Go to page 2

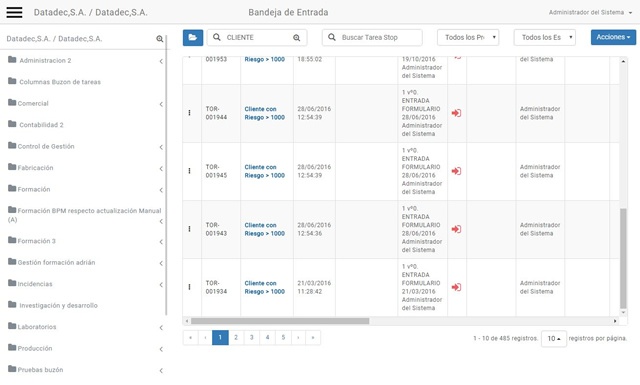click(x=236, y=337)
